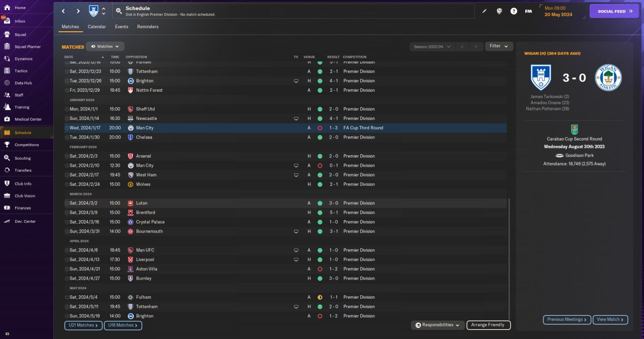Select the Aston Villa match row
The image size is (644, 339).
click(285, 269)
